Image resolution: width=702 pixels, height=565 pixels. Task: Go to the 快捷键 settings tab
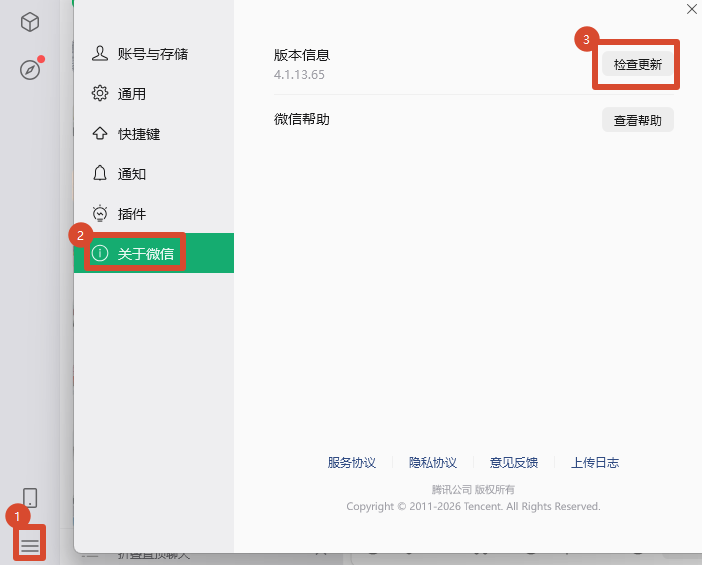coord(154,133)
